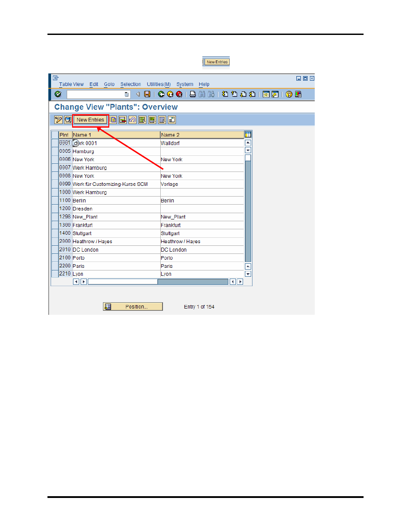Select the row marker for plant 2200 Paris
411x532 pixels.
pos(55,266)
